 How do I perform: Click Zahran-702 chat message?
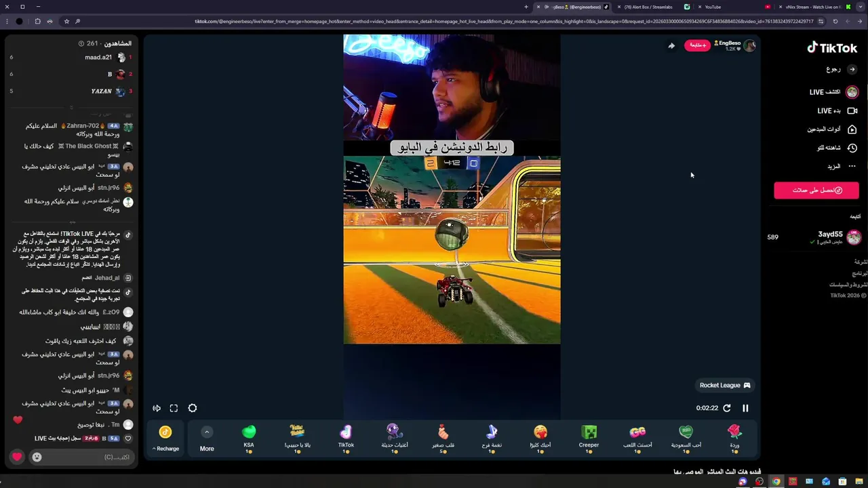pyautogui.click(x=79, y=129)
